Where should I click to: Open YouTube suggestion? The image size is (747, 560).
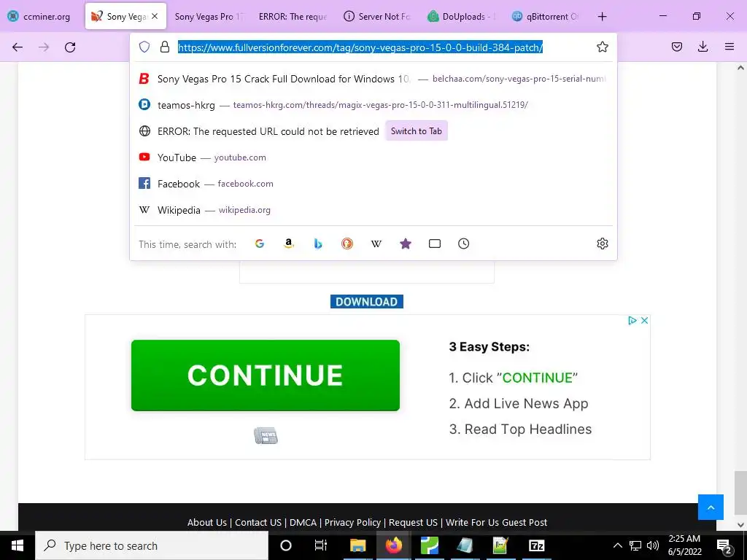373,157
